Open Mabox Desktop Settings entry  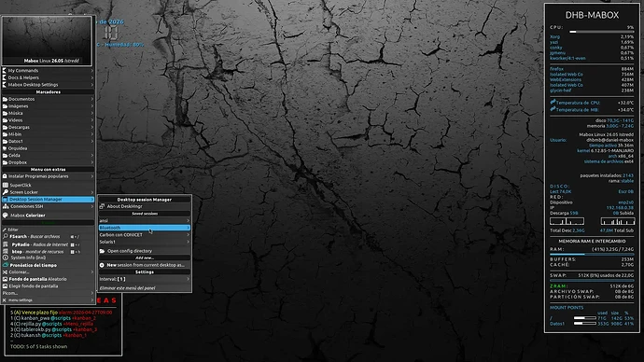coord(48,85)
